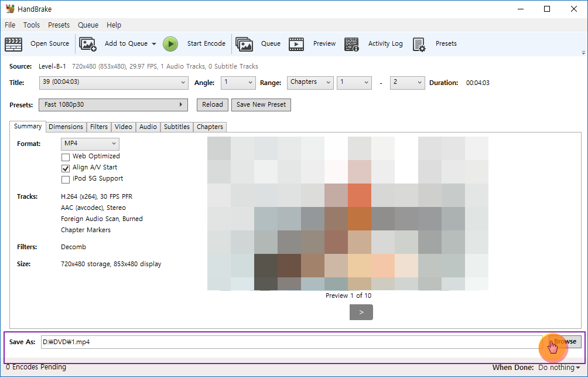
Task: Click the Chapter Markers track text
Action: (86, 230)
